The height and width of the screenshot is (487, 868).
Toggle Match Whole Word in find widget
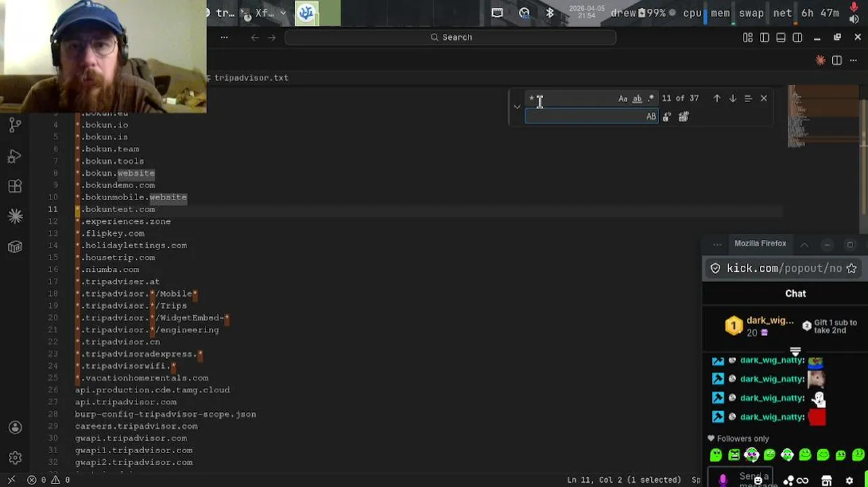click(x=637, y=99)
